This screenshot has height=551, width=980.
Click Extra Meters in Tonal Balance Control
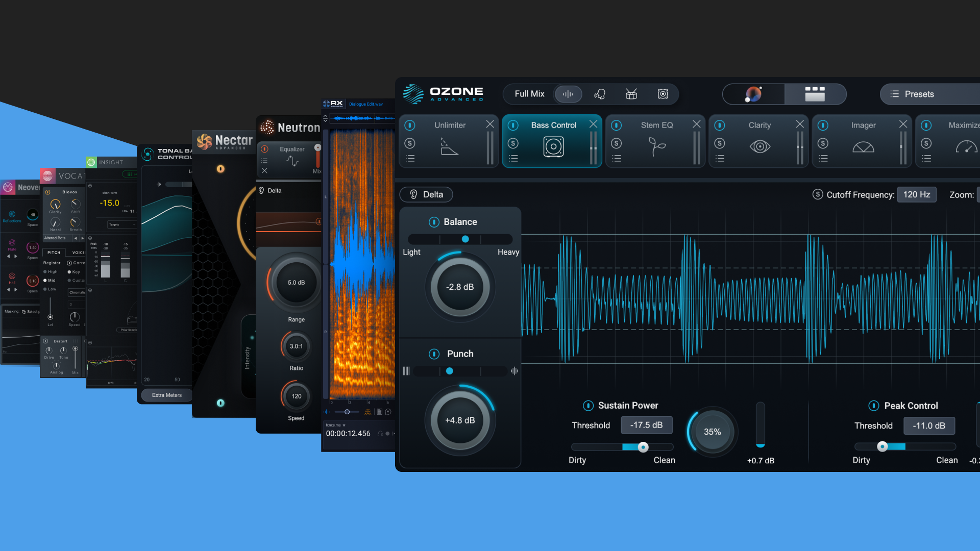point(166,395)
